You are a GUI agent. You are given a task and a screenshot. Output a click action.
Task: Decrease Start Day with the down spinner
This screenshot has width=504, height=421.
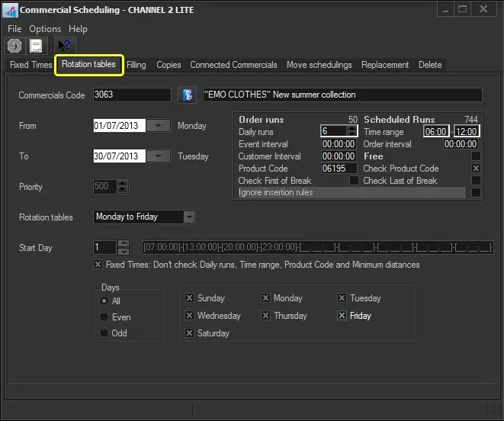(x=124, y=251)
